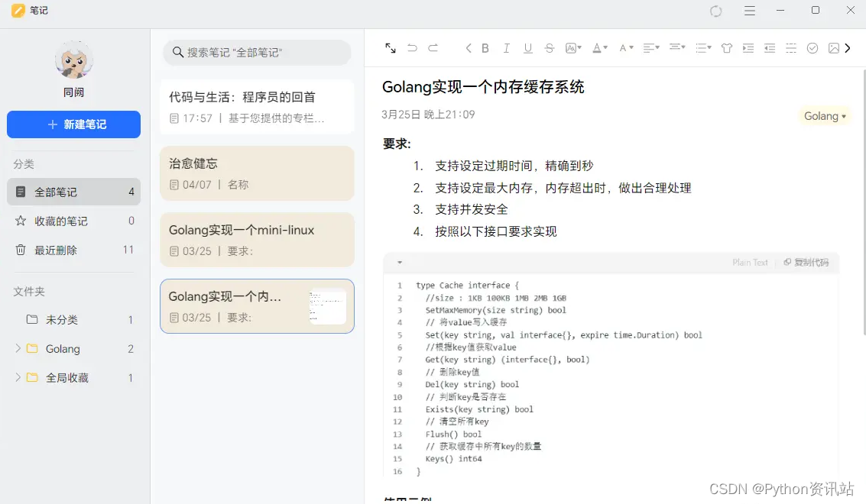The height and width of the screenshot is (504, 866).
Task: Insert a to-do checkbox item
Action: (x=812, y=48)
